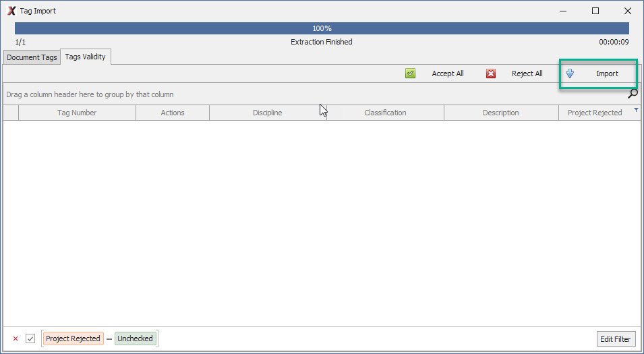Screen dimensions: 644x354
Task: Sort by the Classification column
Action: (385, 113)
